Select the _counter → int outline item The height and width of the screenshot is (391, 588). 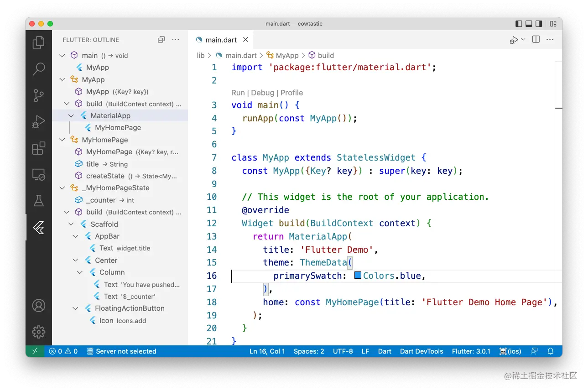click(110, 200)
